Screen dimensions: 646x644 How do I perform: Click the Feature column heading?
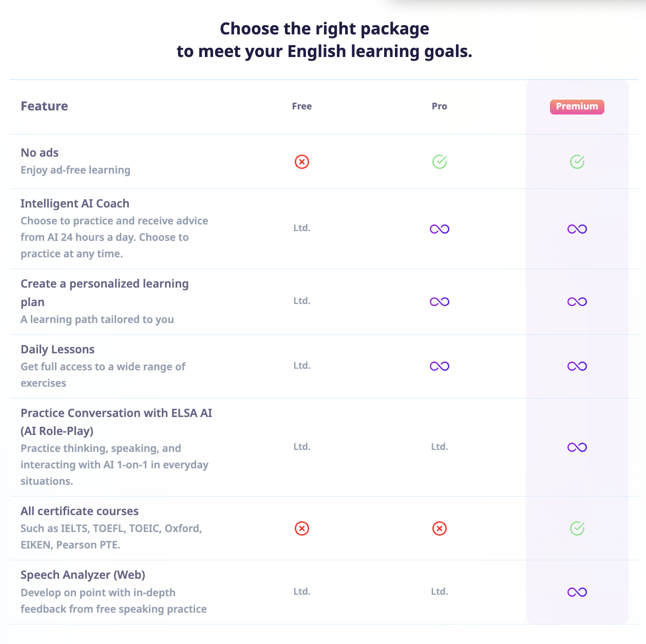point(44,106)
